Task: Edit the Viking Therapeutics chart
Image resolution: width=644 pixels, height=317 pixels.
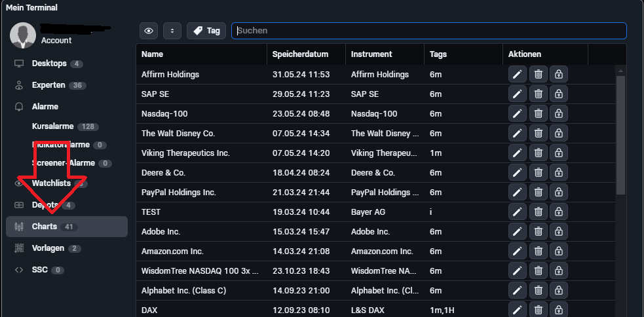Action: tap(517, 153)
